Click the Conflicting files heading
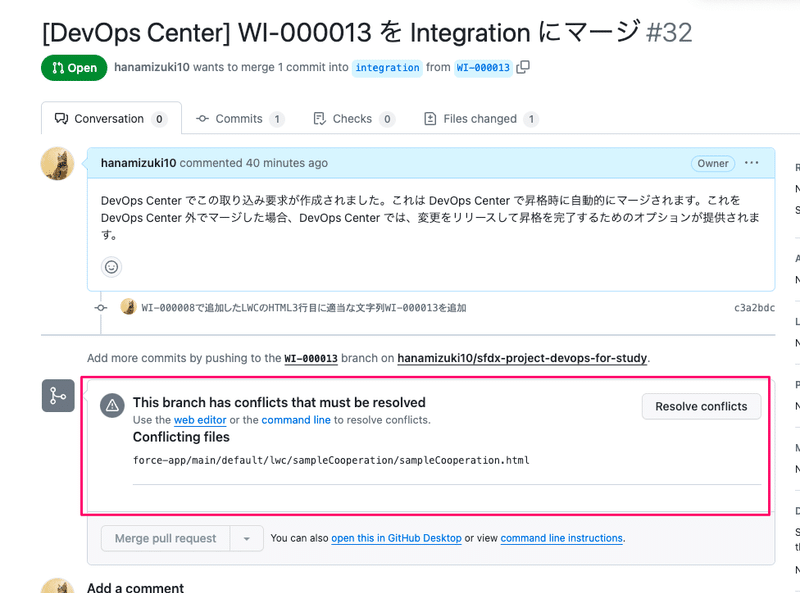Screen dimensions: 800x593 (x=181, y=437)
